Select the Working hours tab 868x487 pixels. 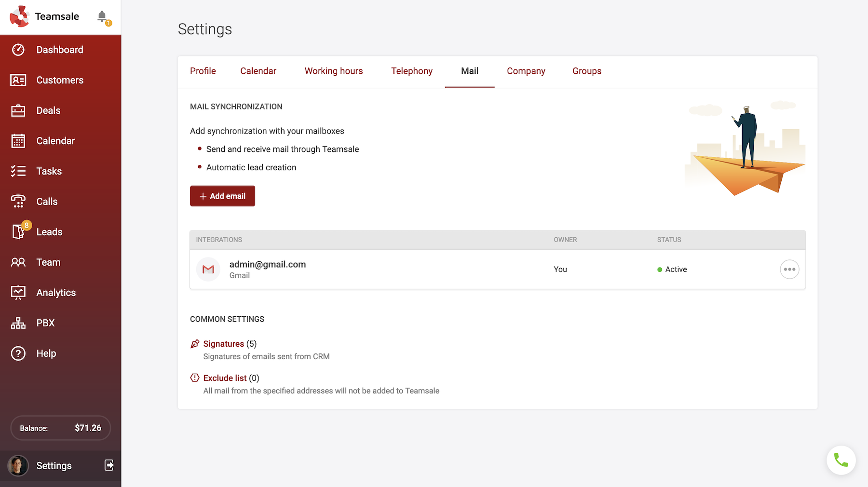[333, 71]
